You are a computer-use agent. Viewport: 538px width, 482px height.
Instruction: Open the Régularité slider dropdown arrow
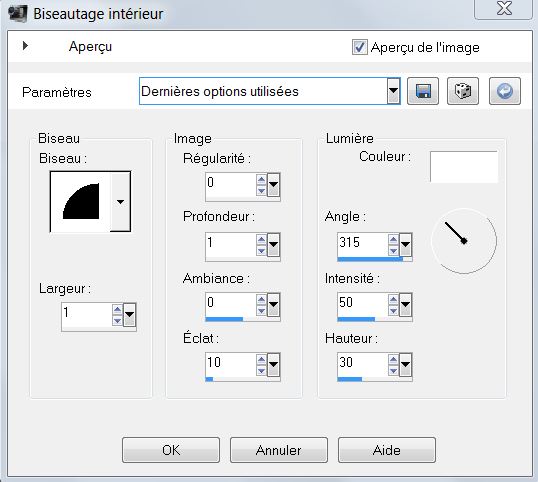pos(273,185)
